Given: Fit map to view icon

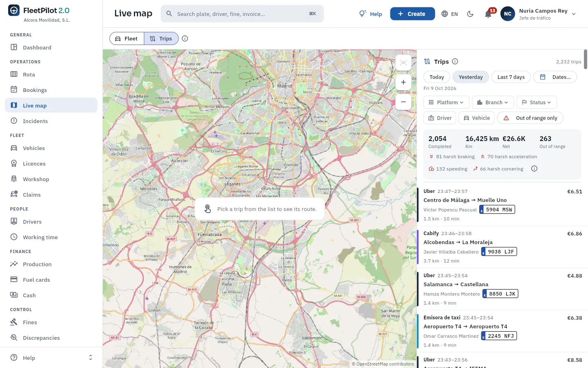Looking at the screenshot, I should pos(403,63).
